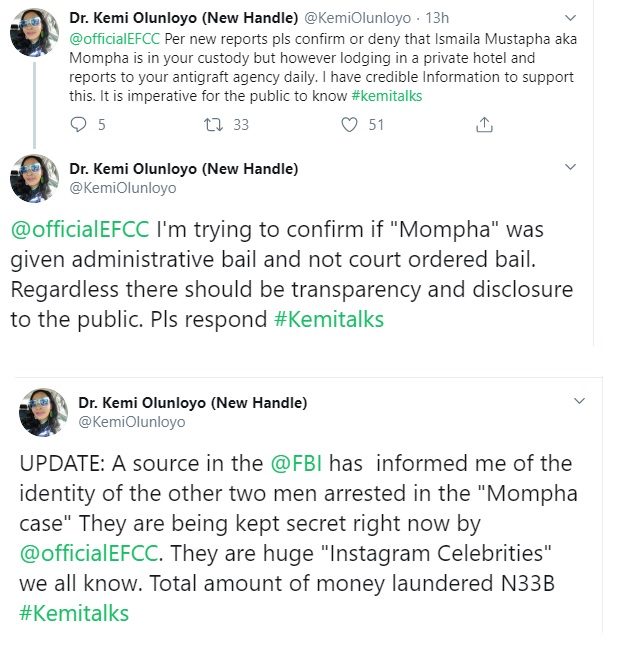Open @officialEFCC mention in second tweet
The image size is (640, 666).
click(80, 229)
